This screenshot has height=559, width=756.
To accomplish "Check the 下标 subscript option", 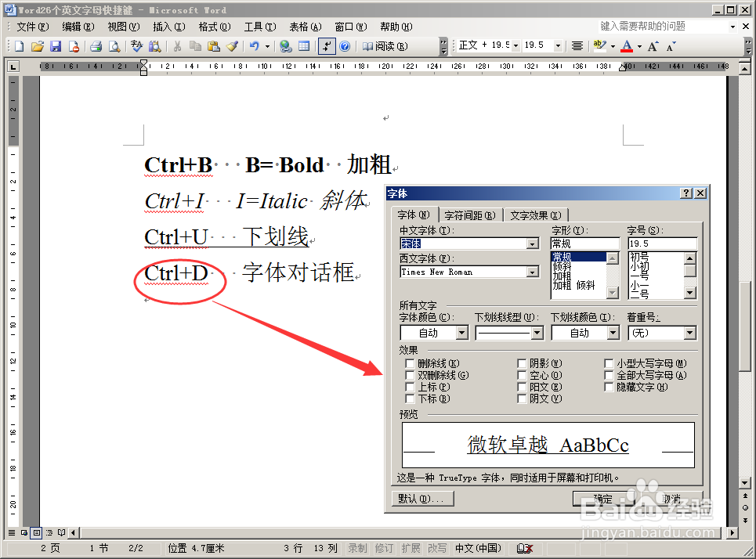I will pyautogui.click(x=410, y=399).
